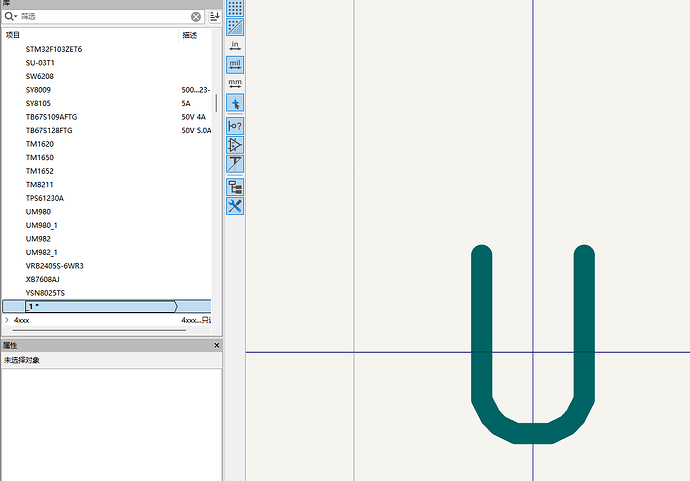Image resolution: width=690 pixels, height=481 pixels.
Task: Click the 描述 column header
Action: pos(190,35)
